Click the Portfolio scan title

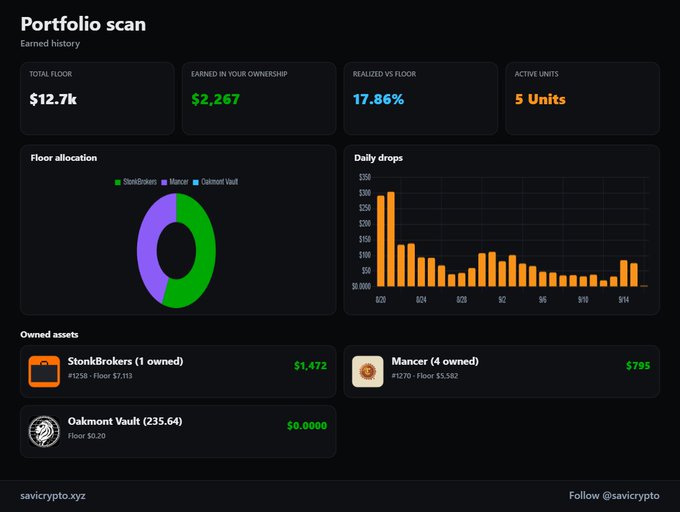(x=83, y=24)
